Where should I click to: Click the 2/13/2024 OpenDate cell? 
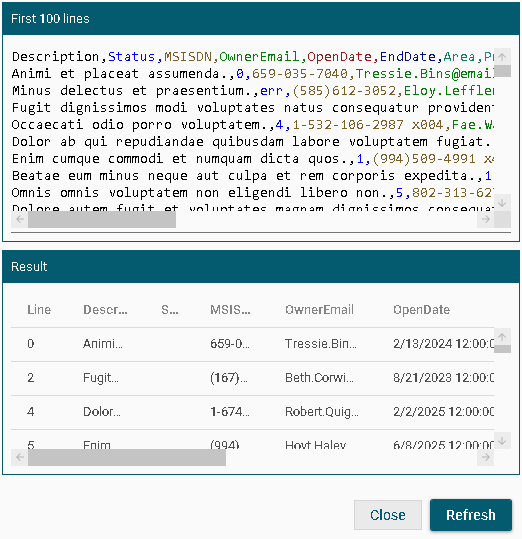443,344
